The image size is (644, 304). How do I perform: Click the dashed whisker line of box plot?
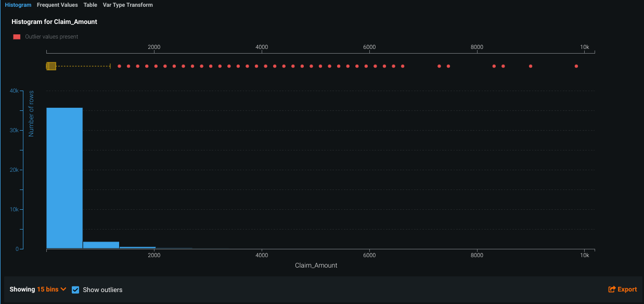(83, 66)
